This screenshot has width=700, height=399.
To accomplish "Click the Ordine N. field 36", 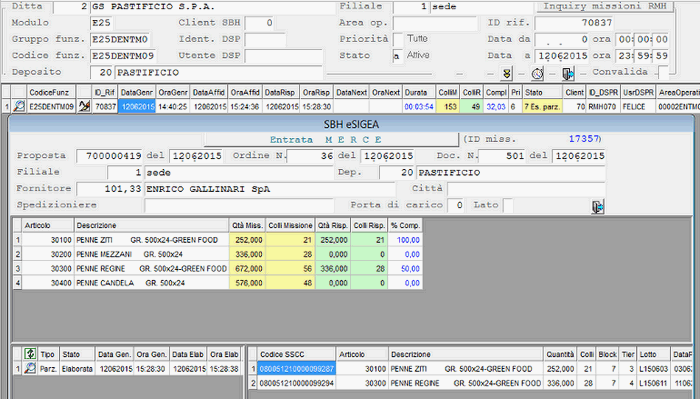I will point(310,156).
